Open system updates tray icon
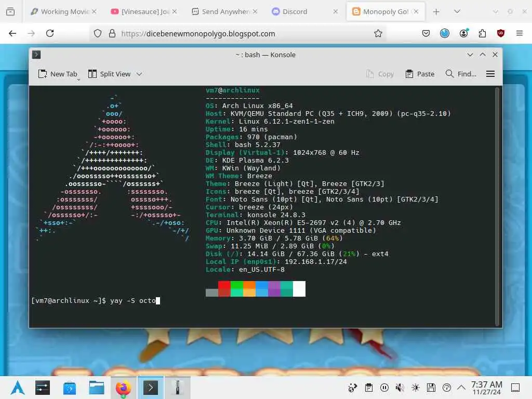The width and height of the screenshot is (532, 399). 353,388
